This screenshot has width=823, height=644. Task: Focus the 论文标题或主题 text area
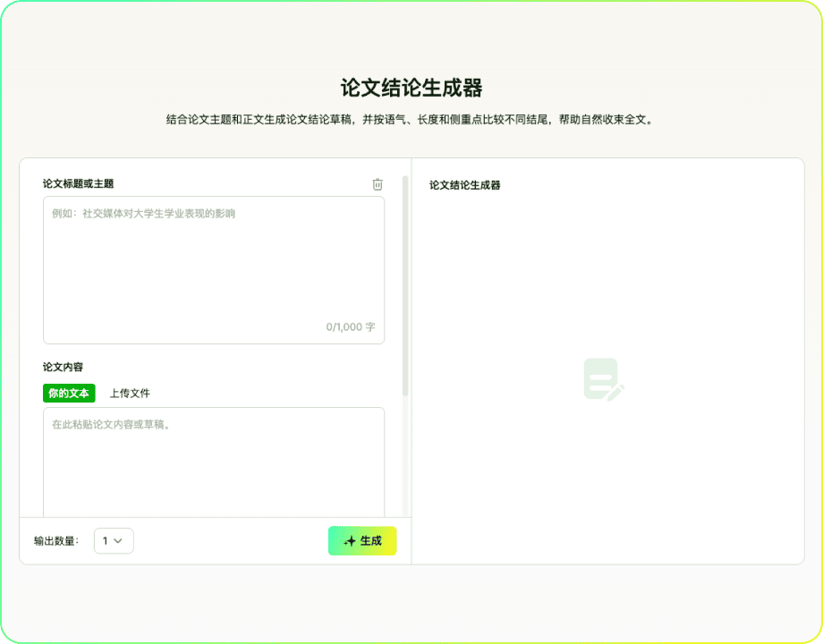pyautogui.click(x=214, y=270)
